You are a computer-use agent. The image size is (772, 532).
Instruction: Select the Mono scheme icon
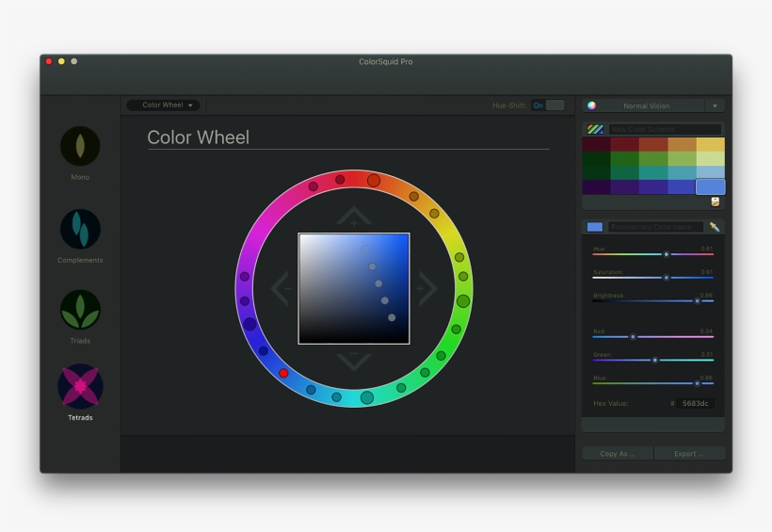80,146
